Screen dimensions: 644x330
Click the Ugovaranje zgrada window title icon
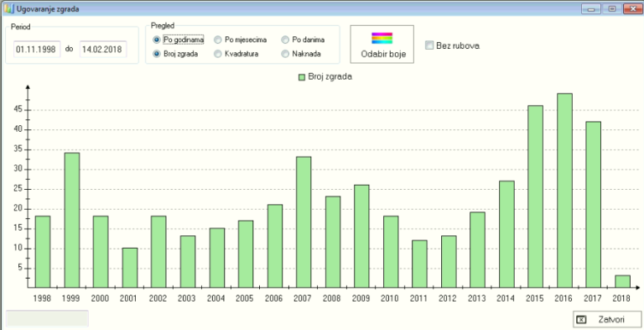point(9,8)
